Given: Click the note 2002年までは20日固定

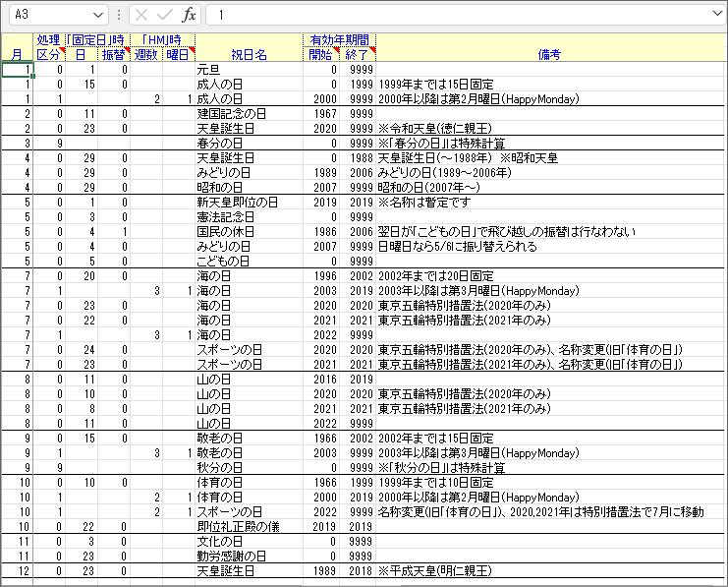Looking at the screenshot, I should [436, 276].
